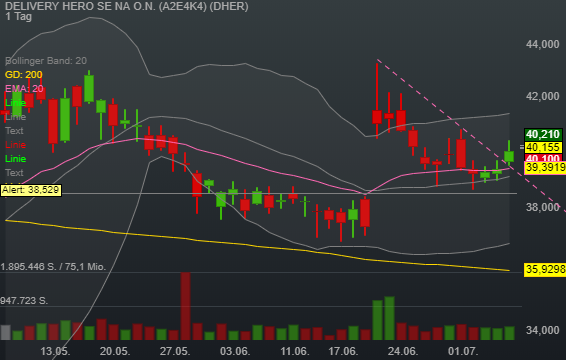Click the 'Alert: 38,529' label

tap(31, 190)
